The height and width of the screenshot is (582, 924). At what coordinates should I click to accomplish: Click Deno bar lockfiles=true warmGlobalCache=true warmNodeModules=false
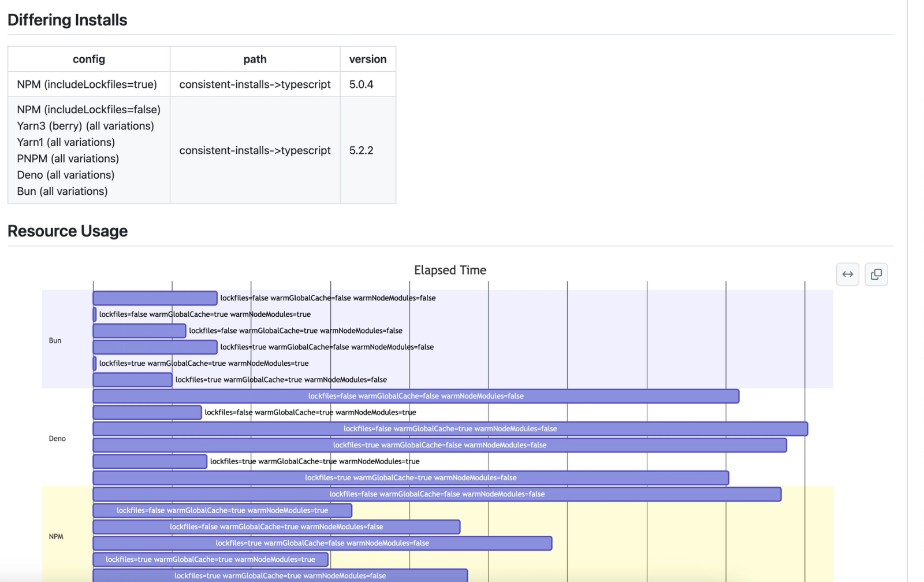tap(411, 477)
